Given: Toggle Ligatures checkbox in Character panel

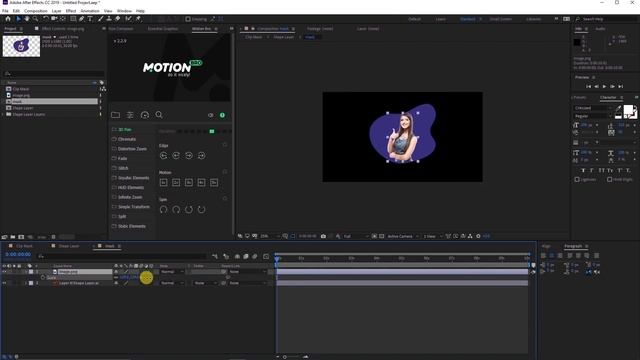Looking at the screenshot, I should [577, 180].
